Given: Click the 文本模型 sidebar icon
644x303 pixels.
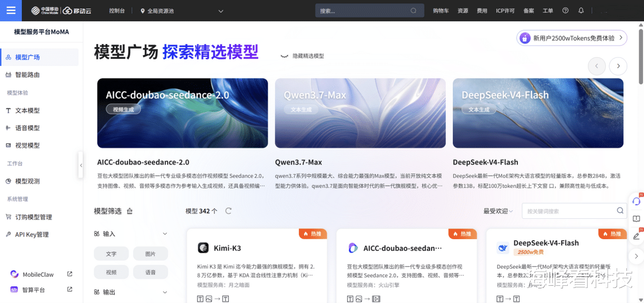Looking at the screenshot, I should point(8,110).
